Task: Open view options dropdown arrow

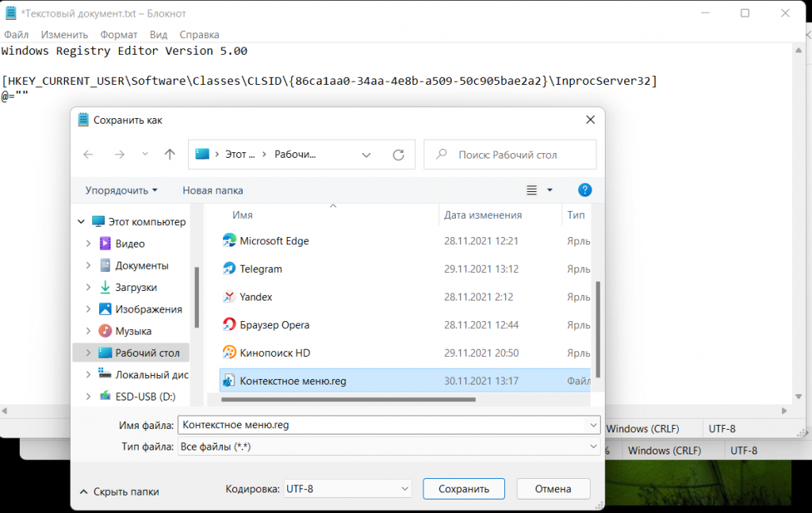Action: point(550,190)
